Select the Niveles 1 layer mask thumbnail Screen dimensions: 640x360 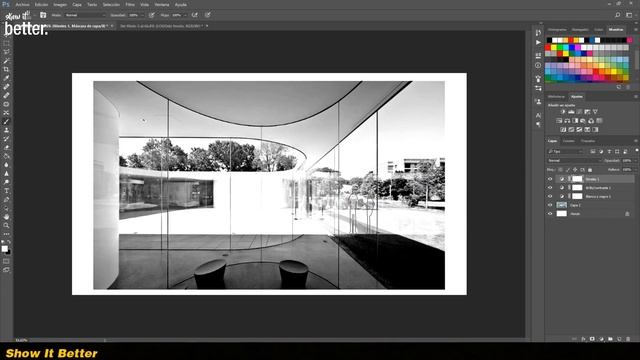(577, 179)
